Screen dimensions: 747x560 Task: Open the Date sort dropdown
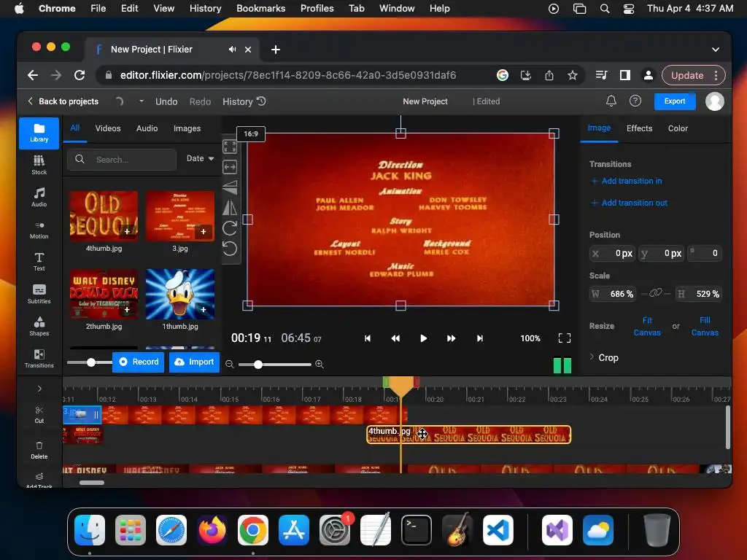(x=200, y=158)
